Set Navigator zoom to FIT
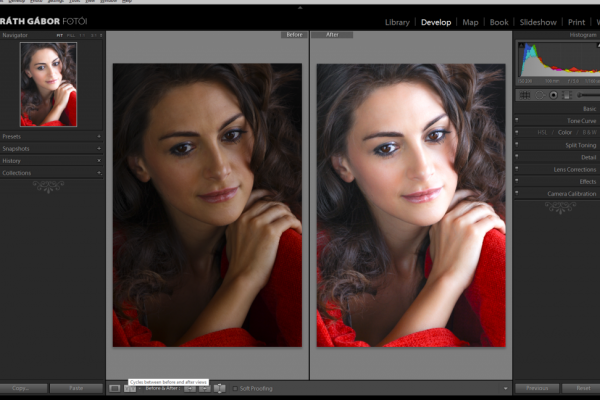Viewport: 600px width, 400px height. tap(60, 36)
